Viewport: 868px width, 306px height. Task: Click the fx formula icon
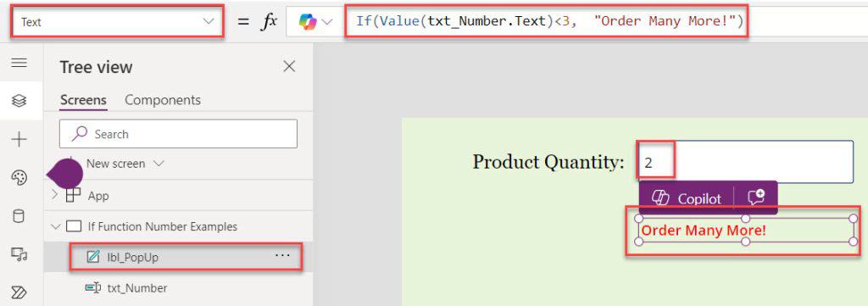click(x=269, y=22)
